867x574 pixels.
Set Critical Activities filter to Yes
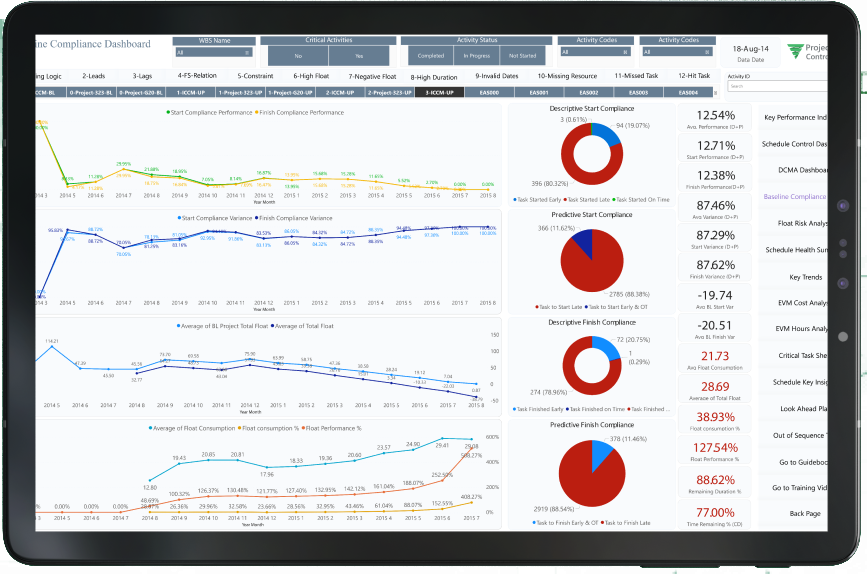point(359,56)
